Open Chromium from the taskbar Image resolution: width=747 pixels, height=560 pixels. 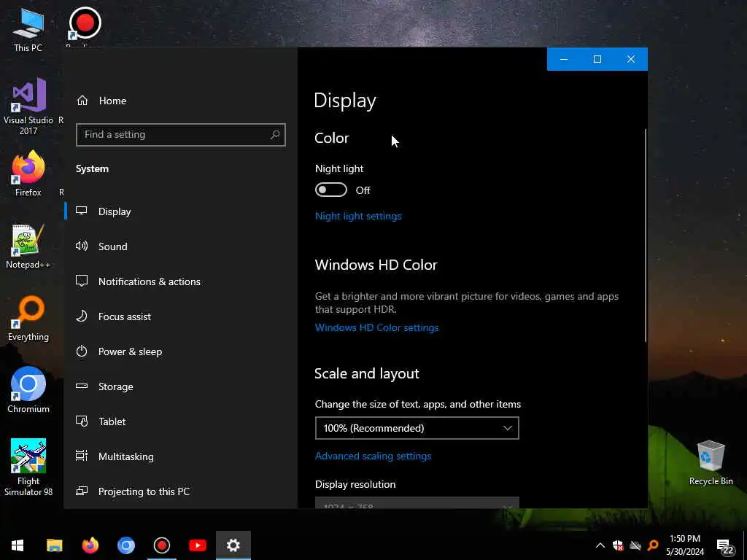125,545
